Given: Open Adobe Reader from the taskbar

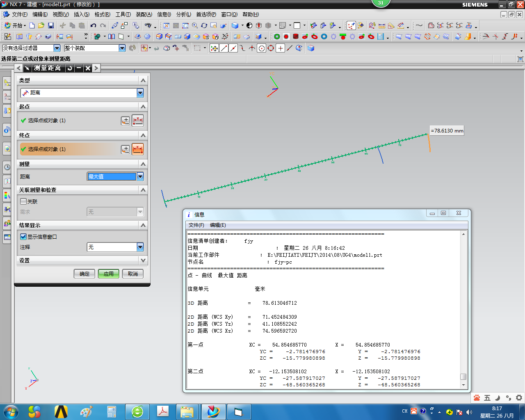Looking at the screenshot, I should (163, 411).
